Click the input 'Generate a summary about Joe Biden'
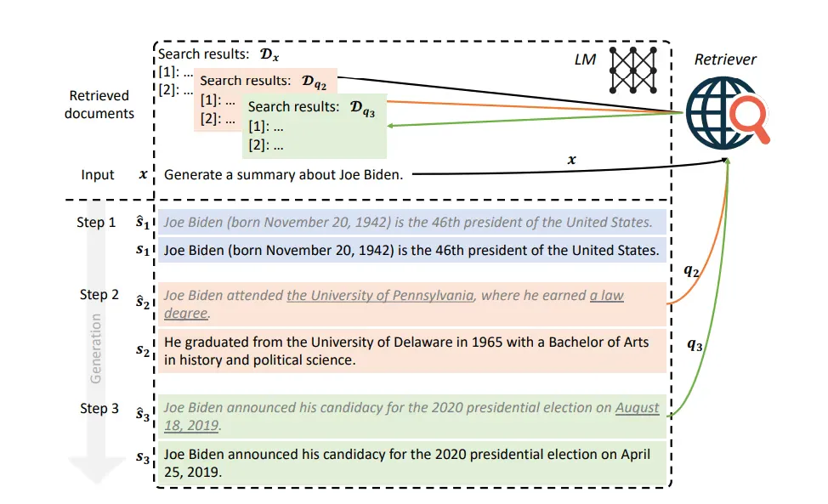The height and width of the screenshot is (504, 828). tap(284, 175)
